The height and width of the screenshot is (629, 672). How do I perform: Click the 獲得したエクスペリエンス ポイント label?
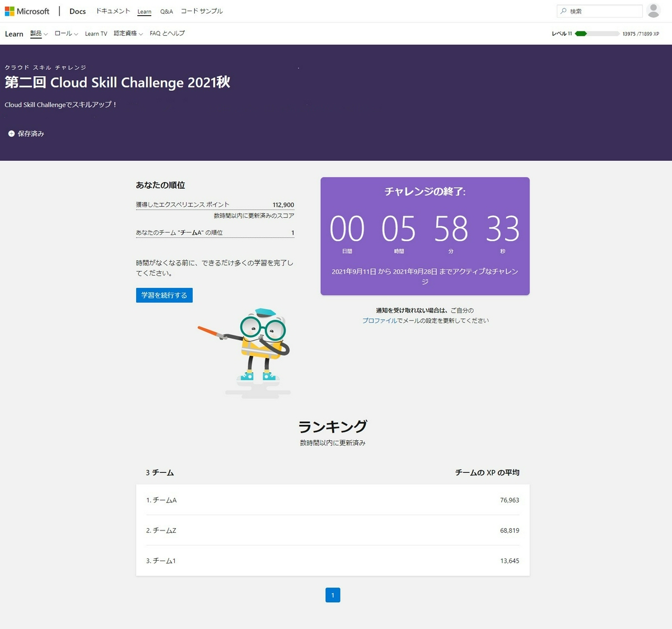183,204
